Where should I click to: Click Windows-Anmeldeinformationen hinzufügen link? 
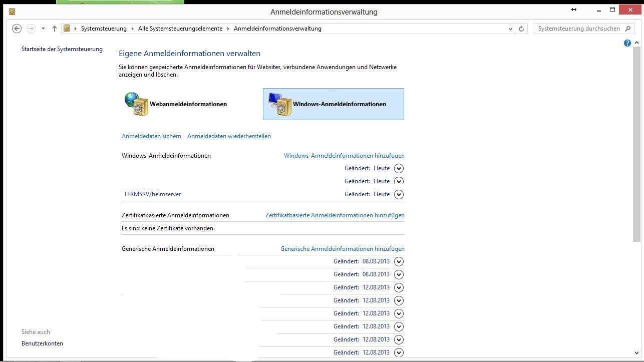(344, 156)
